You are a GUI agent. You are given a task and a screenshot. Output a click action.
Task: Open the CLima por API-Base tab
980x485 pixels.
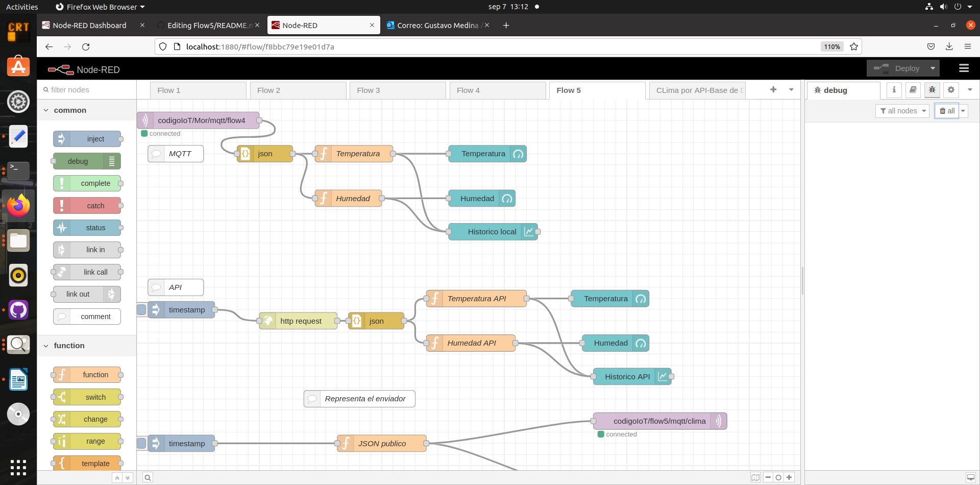[x=698, y=90]
